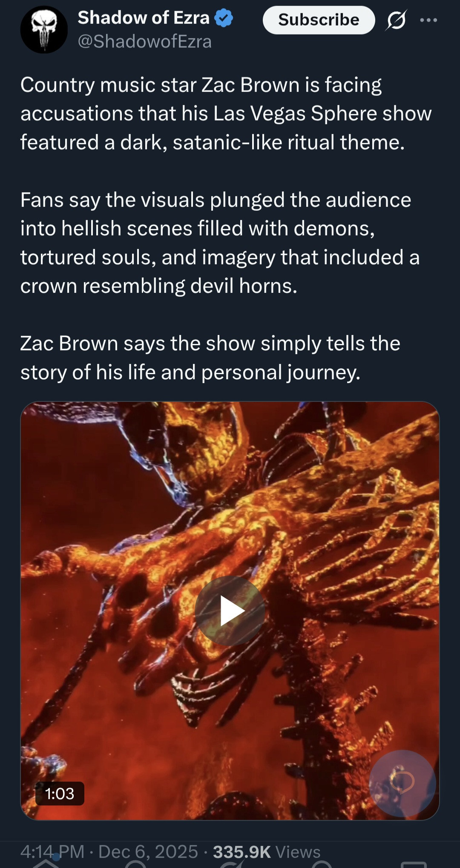Open the Shadow of Ezra profile name

[x=144, y=18]
